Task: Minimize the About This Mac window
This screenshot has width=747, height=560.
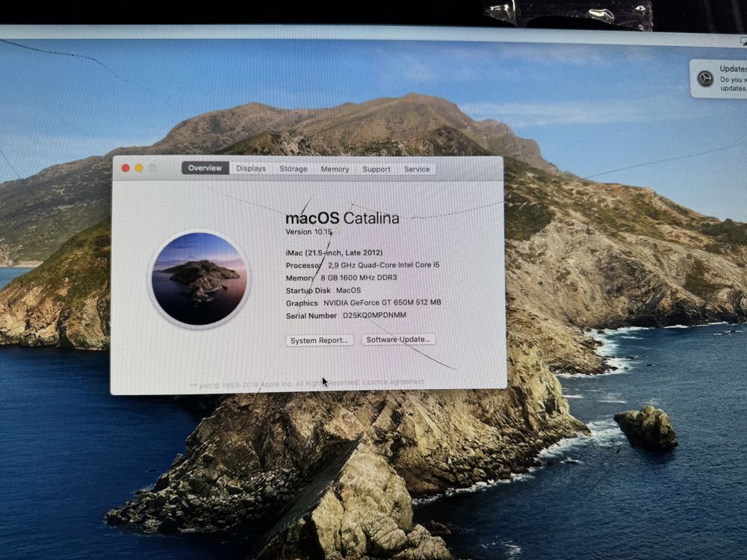Action: tap(139, 168)
